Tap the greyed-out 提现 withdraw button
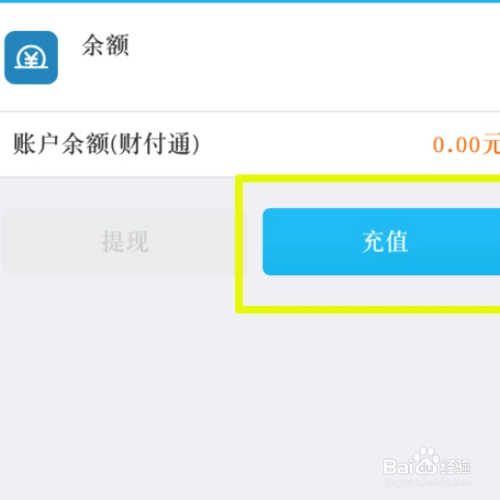The width and height of the screenshot is (500, 500). point(119,242)
